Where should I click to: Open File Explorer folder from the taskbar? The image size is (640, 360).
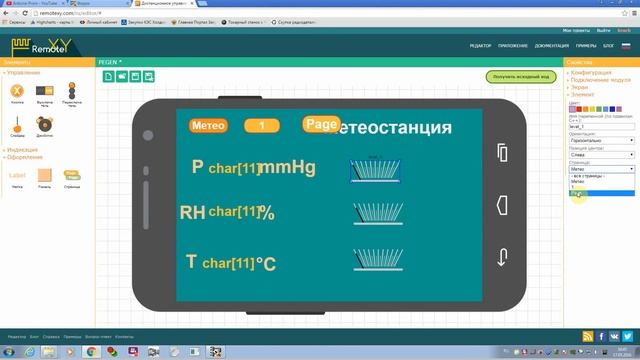[x=49, y=352]
